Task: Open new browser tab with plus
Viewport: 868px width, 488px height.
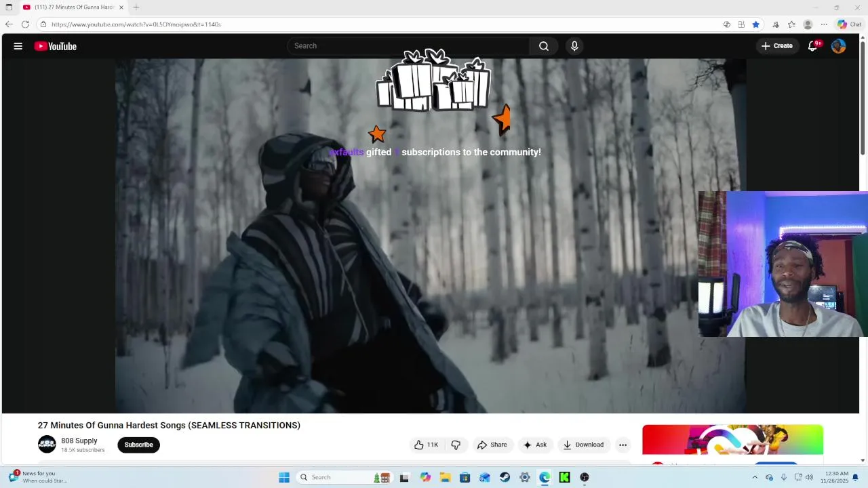Action: 136,7
